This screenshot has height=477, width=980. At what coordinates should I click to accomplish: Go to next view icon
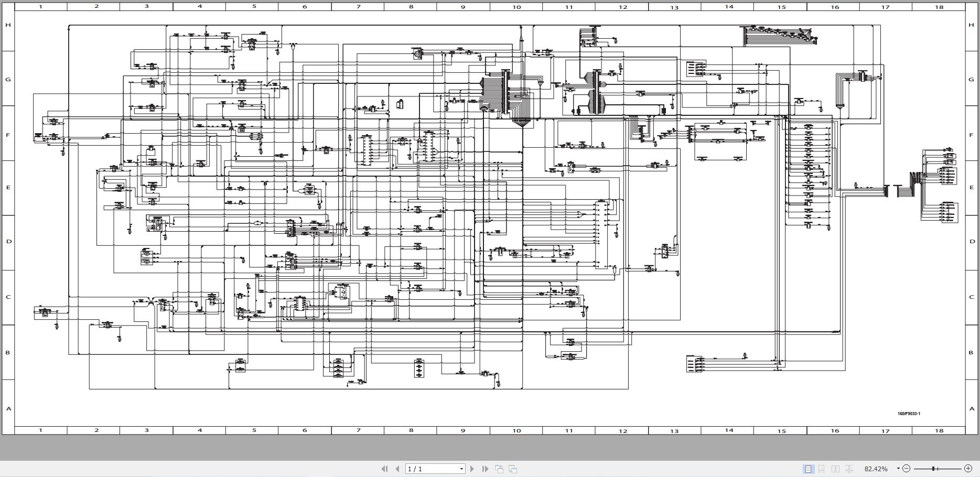tap(513, 469)
